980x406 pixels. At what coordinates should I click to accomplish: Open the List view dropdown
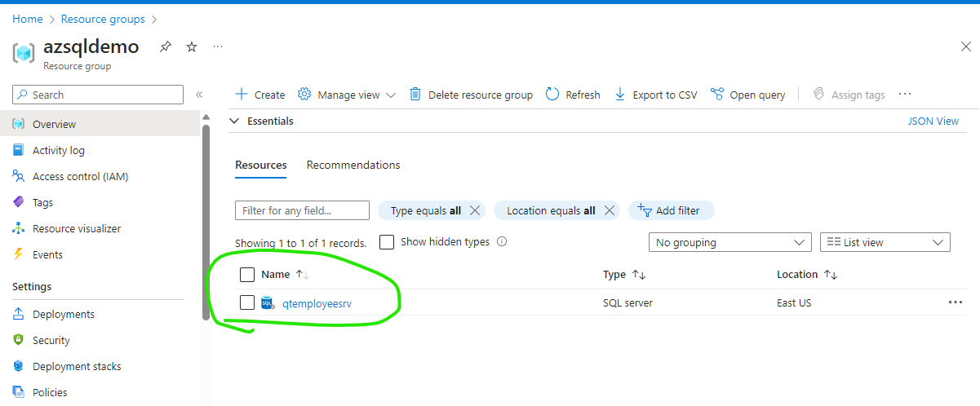885,242
